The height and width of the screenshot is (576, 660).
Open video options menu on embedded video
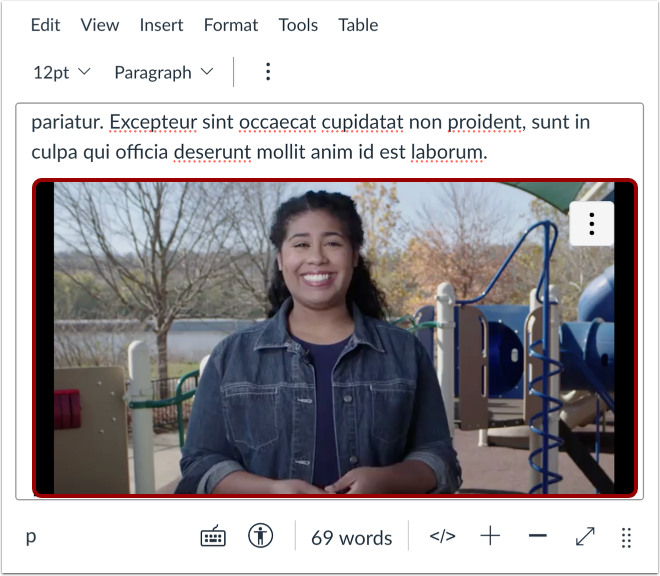(x=591, y=224)
